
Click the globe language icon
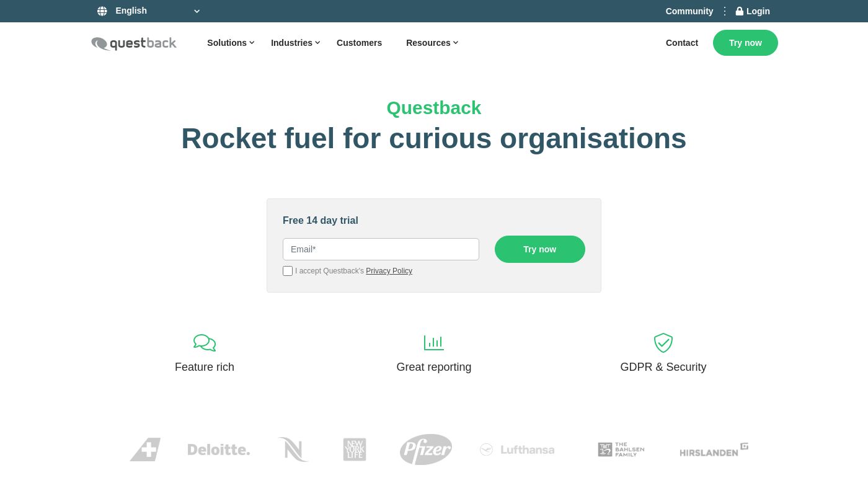click(x=102, y=11)
